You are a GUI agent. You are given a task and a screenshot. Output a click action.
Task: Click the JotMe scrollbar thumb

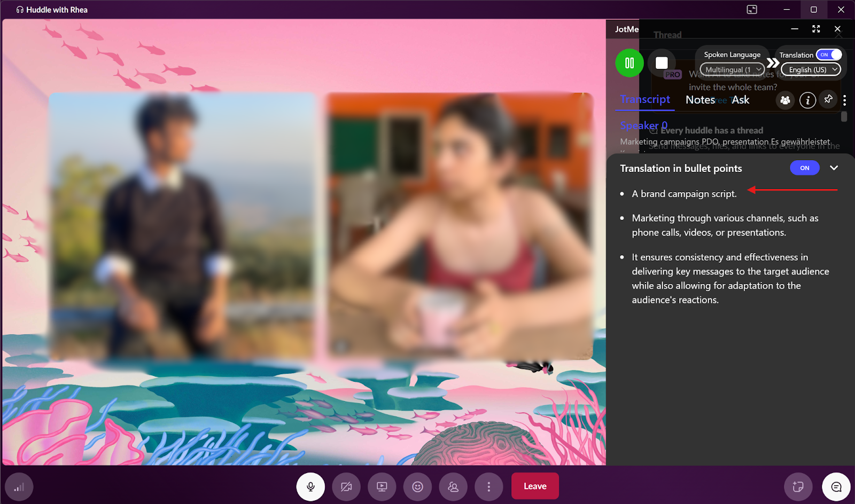[x=844, y=116]
